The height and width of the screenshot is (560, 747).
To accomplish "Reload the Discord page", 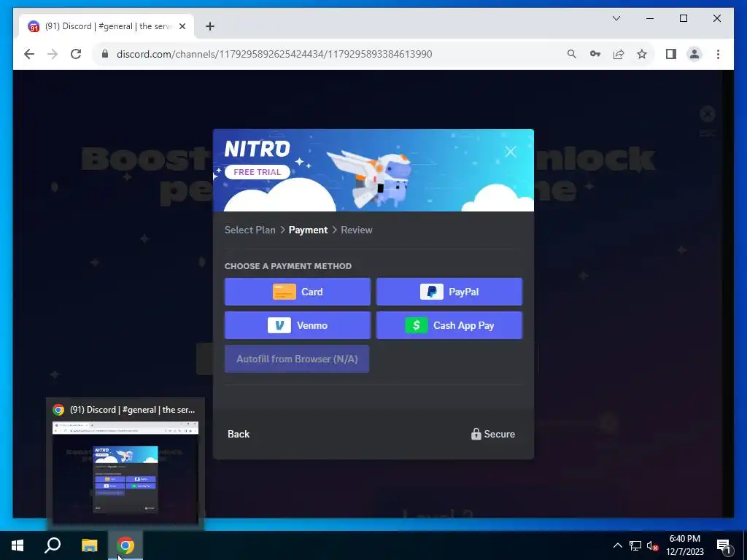I will click(76, 54).
